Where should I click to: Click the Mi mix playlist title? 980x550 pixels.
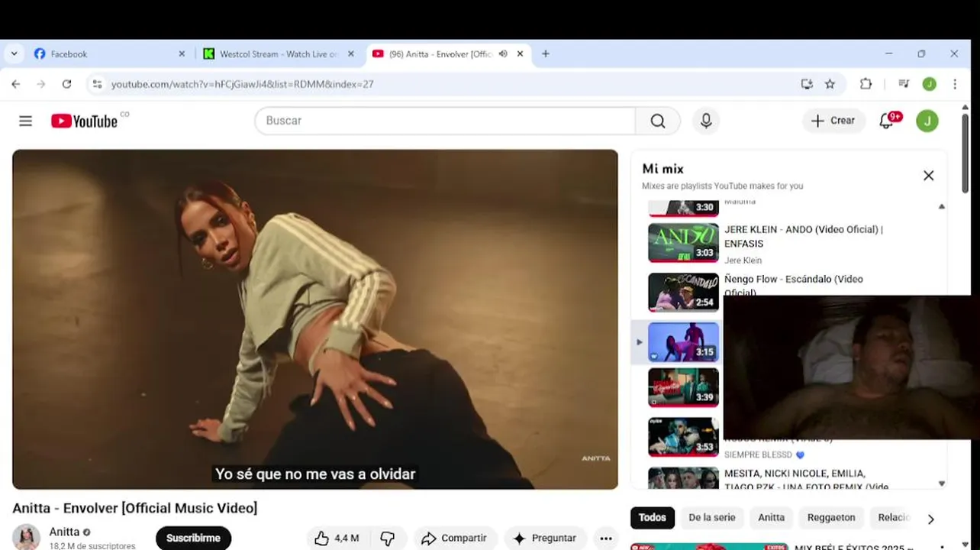[x=662, y=169]
